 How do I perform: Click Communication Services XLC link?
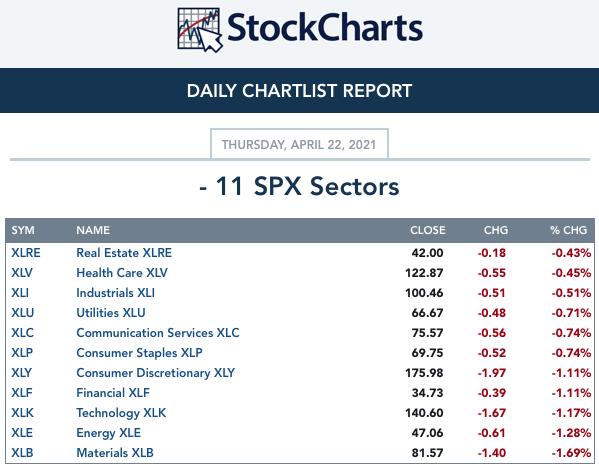pos(158,333)
